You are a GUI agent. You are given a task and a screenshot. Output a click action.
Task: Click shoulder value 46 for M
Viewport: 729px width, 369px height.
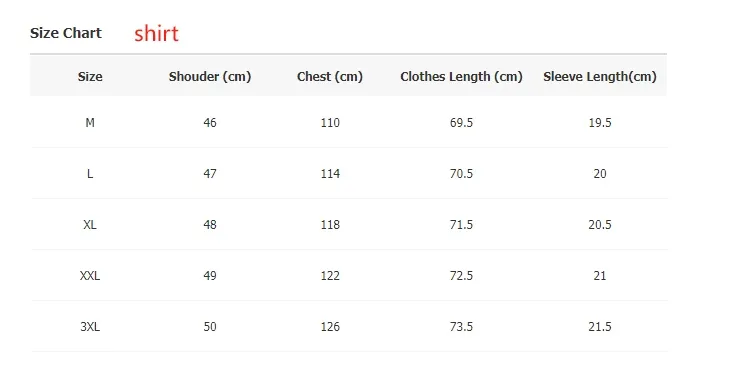(x=210, y=123)
